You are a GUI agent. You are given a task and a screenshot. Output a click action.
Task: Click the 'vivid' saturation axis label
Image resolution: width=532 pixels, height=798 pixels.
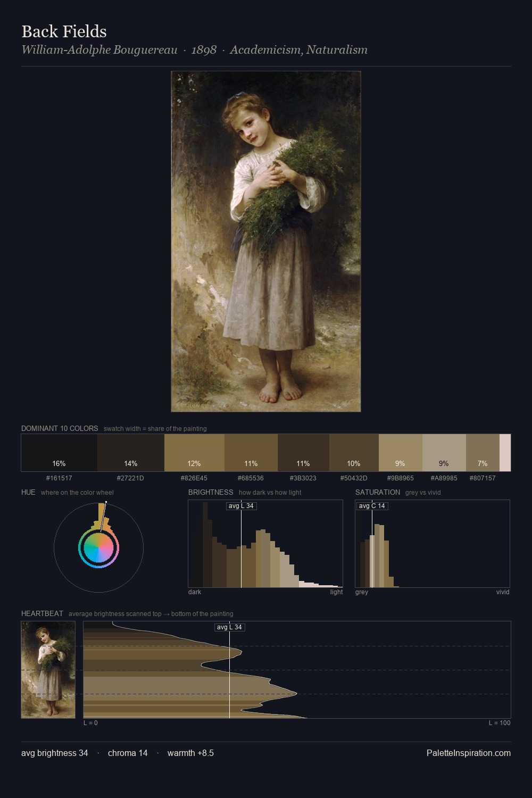pyautogui.click(x=503, y=592)
